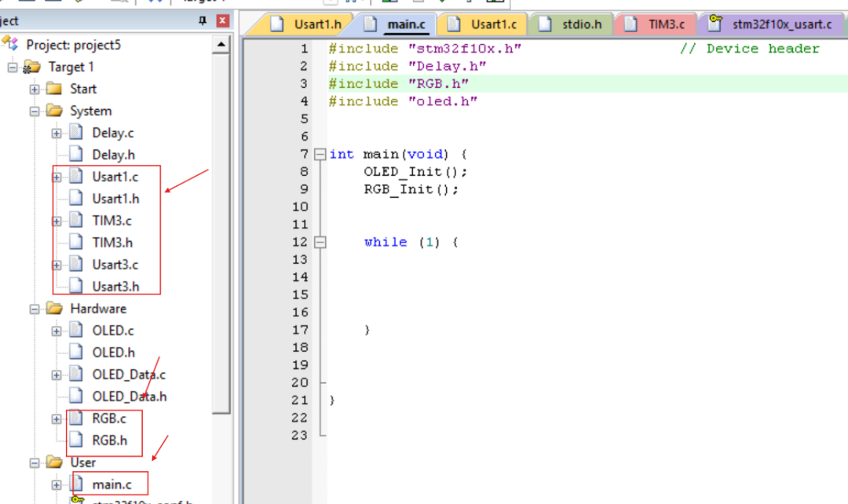Select TIM3.h in the project tree
The width and height of the screenshot is (848, 504).
[x=112, y=243]
